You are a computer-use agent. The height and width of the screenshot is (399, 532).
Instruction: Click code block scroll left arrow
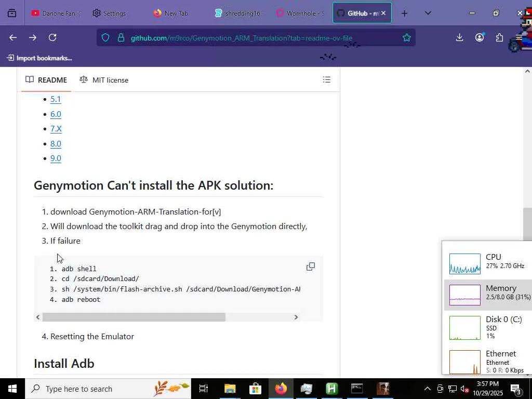[x=38, y=317]
